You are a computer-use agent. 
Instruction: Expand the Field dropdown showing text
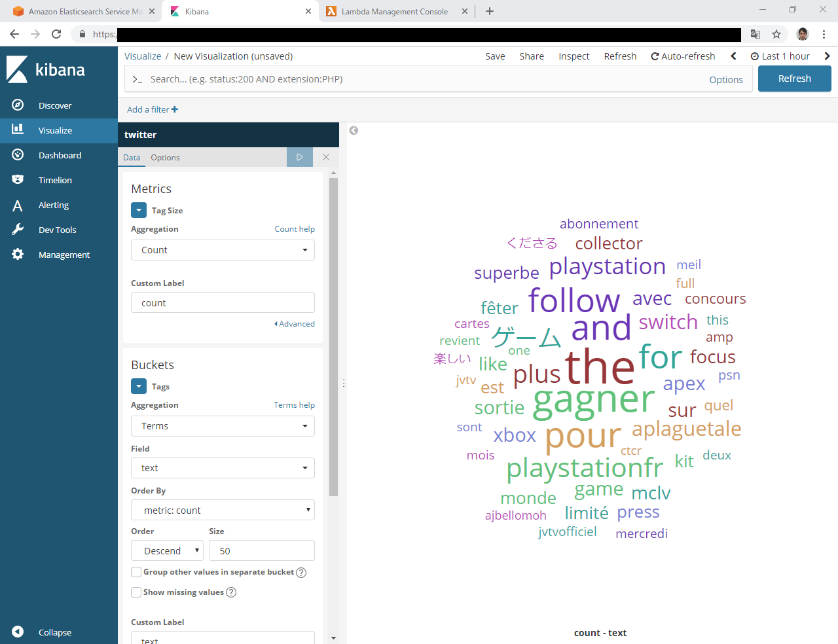[223, 468]
